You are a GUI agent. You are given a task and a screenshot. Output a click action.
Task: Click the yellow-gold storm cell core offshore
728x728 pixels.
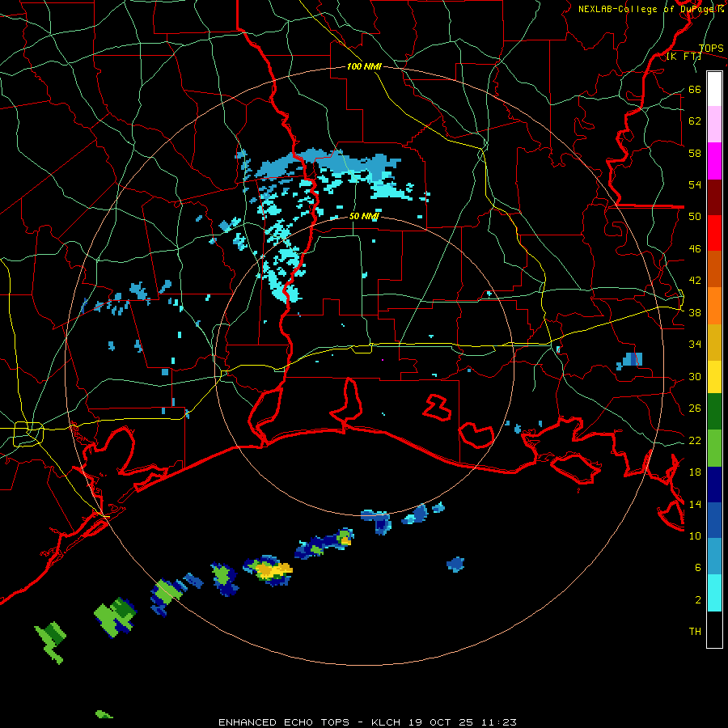274,569
